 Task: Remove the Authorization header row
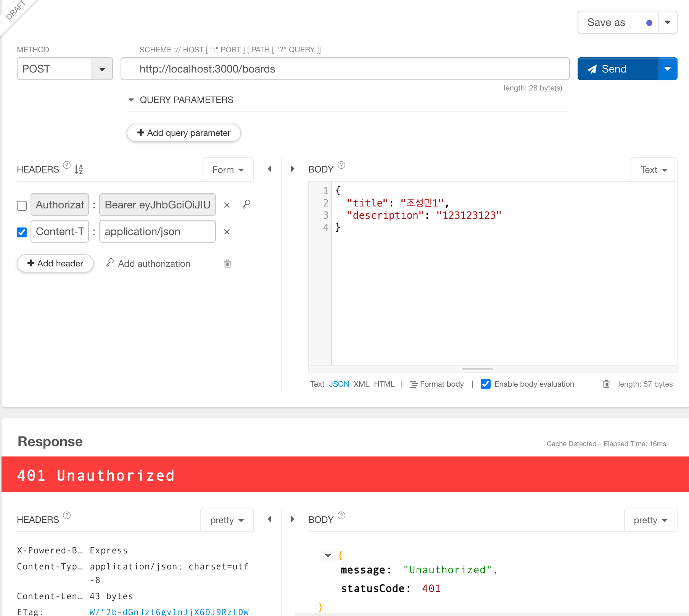tap(227, 205)
